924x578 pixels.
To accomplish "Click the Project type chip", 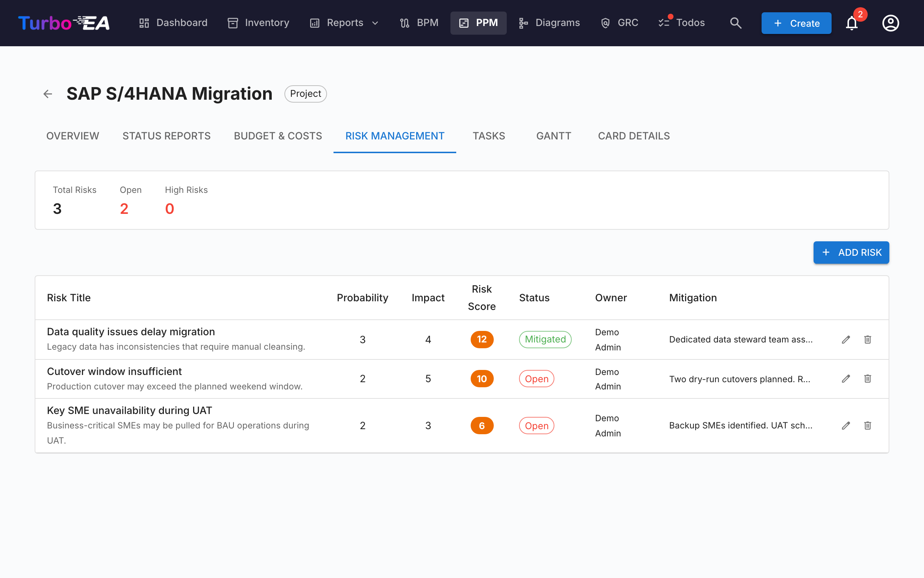I will point(305,94).
